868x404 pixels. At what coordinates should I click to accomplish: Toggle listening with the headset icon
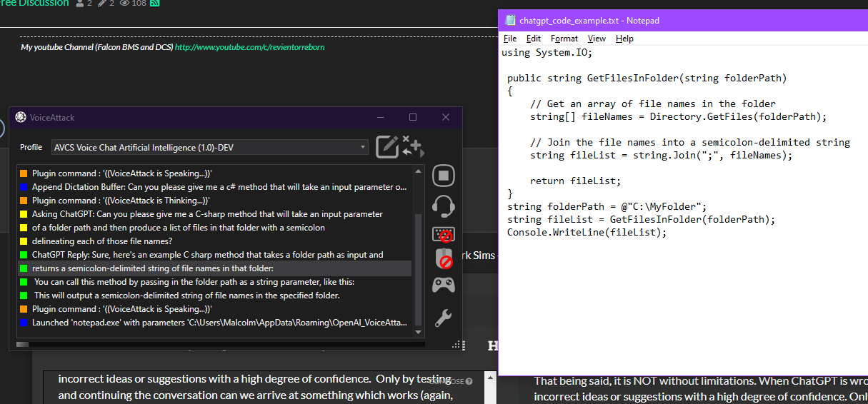[444, 206]
